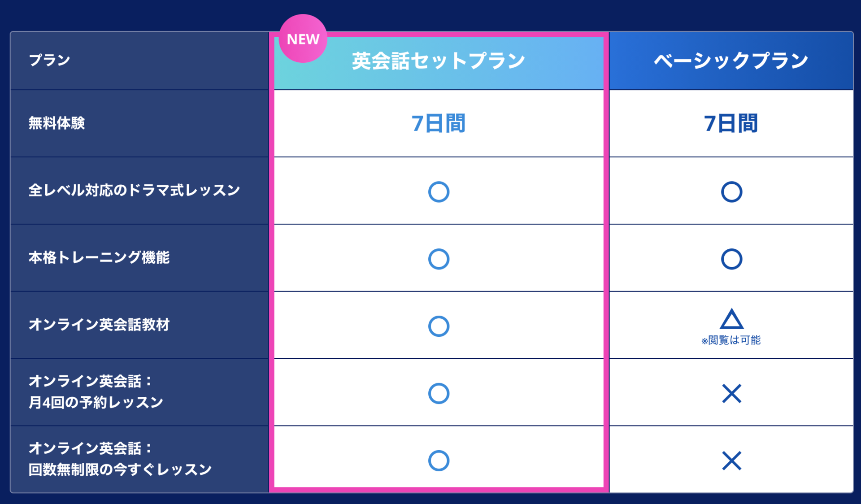Click the プラン header label
The image size is (861, 504).
click(x=49, y=60)
